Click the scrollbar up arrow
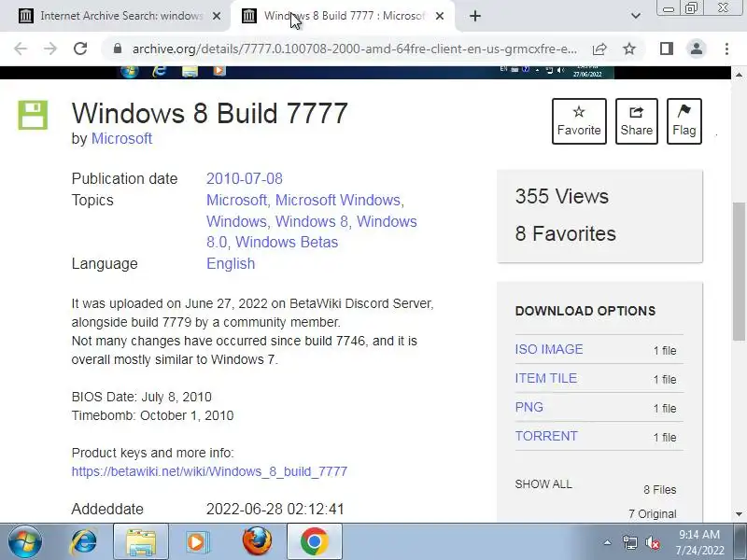 click(739, 75)
